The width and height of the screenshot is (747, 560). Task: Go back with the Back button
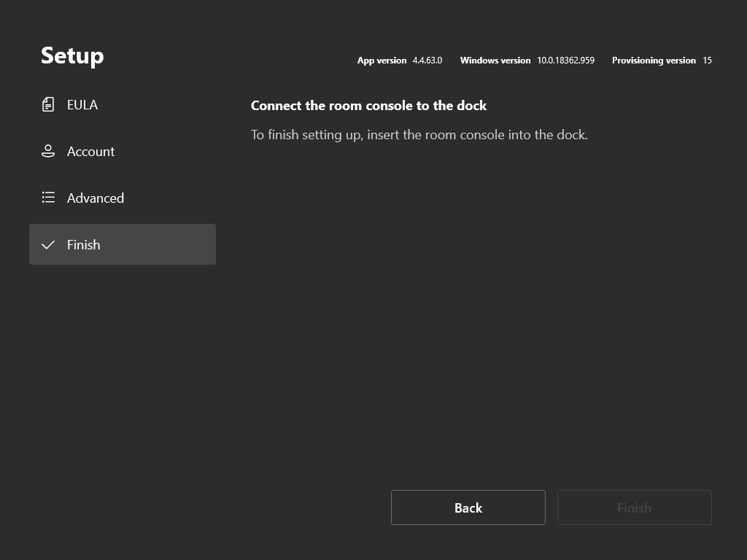click(x=468, y=507)
